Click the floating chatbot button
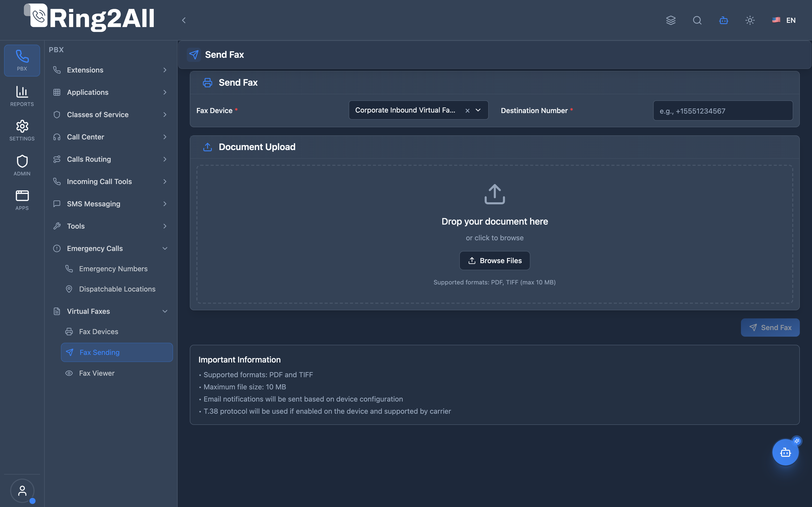The image size is (812, 507). click(785, 452)
